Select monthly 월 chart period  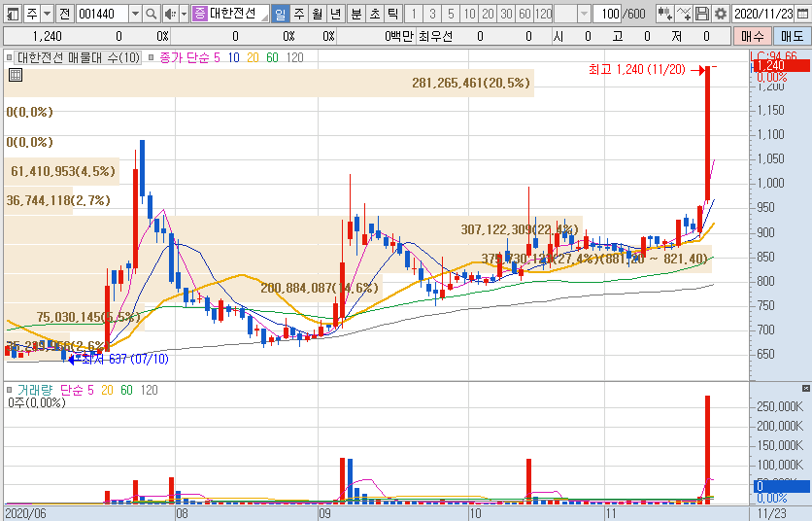pos(317,14)
